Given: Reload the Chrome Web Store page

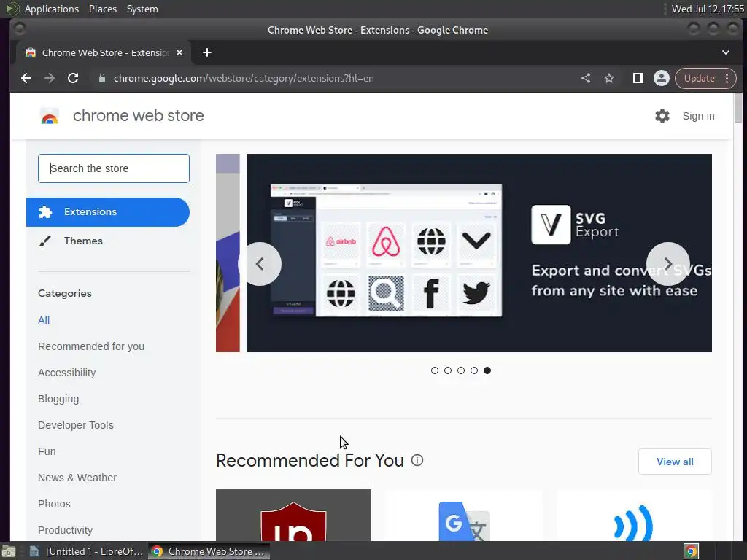Looking at the screenshot, I should (x=73, y=78).
